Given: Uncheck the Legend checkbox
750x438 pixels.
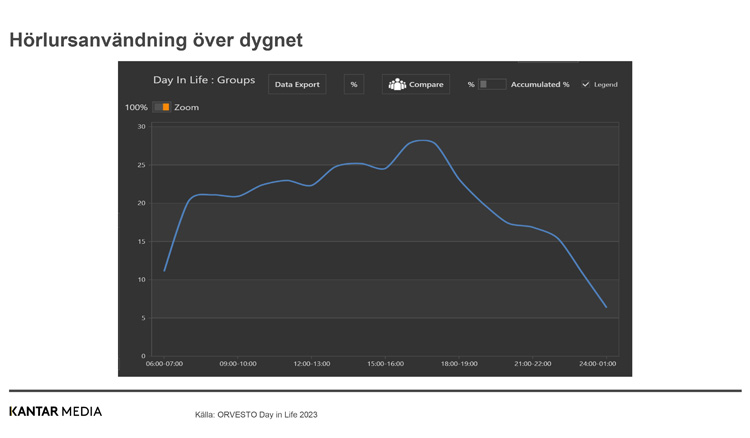Looking at the screenshot, I should click(x=586, y=85).
